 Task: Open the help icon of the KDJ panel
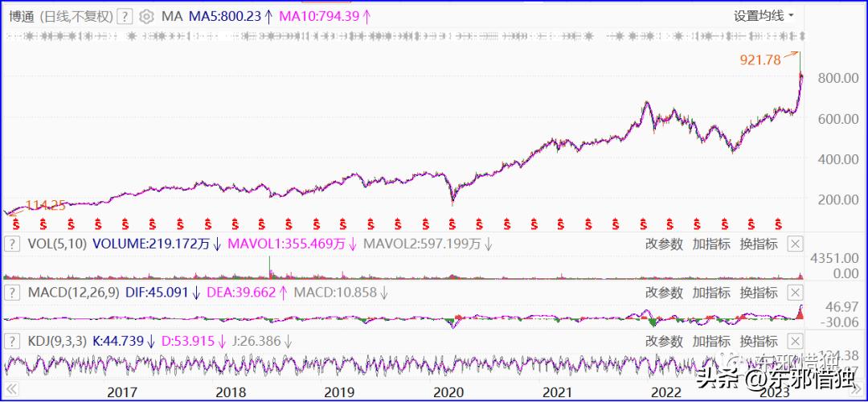(12, 341)
